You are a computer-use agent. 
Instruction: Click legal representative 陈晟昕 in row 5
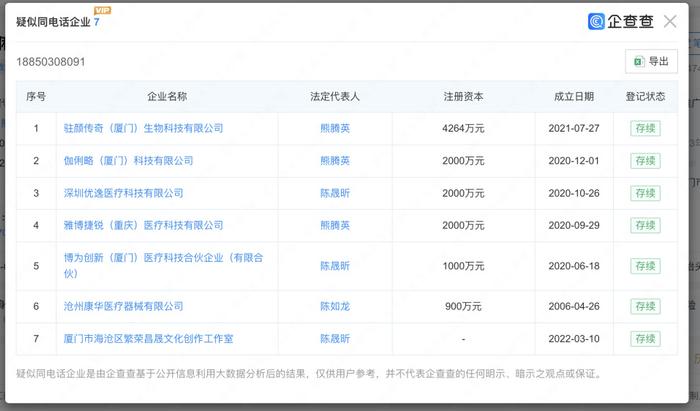tap(335, 266)
